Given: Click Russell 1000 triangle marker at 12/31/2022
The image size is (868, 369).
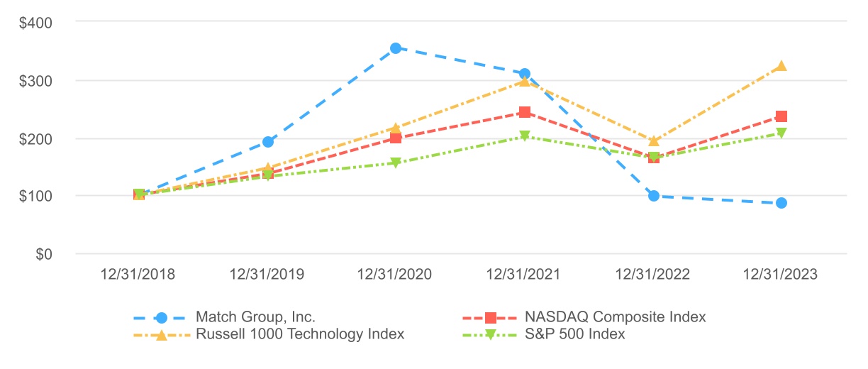Looking at the screenshot, I should pos(653,141).
